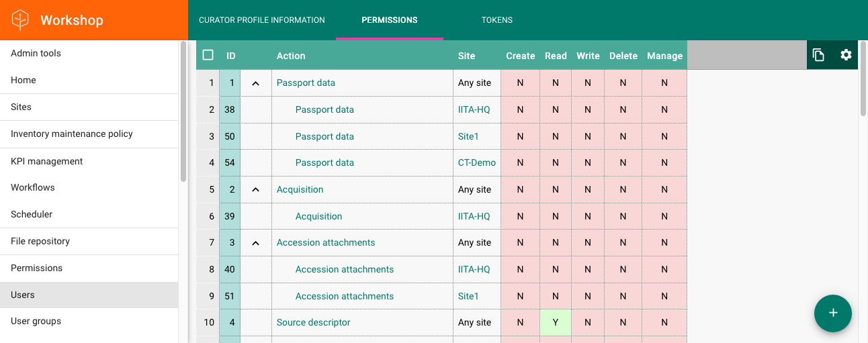Click CT-Demo site link
This screenshot has height=343, width=868.
pyautogui.click(x=477, y=162)
